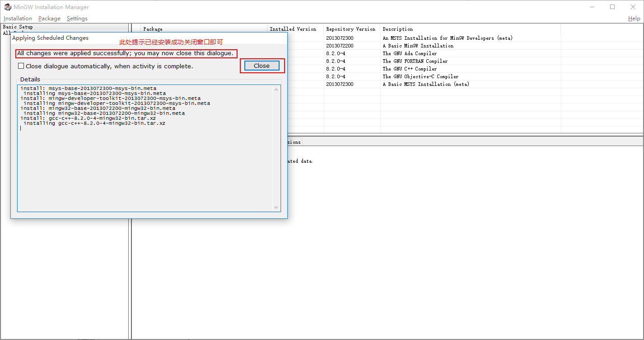Select 'A Basic MinGW Installation' description
Viewport: 644px width, 340px height.
418,46
